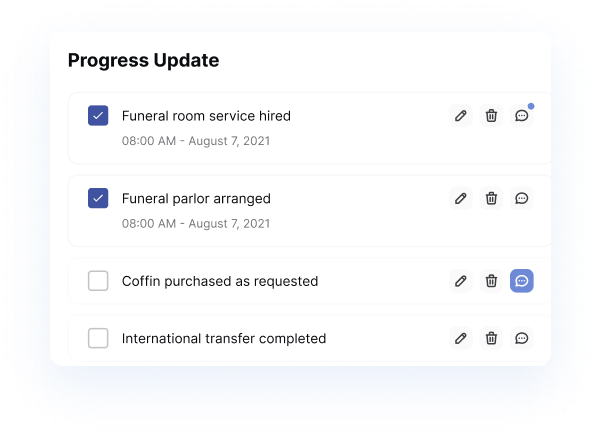
Task: Edit the Coffin purchased as requested task
Action: pos(460,281)
